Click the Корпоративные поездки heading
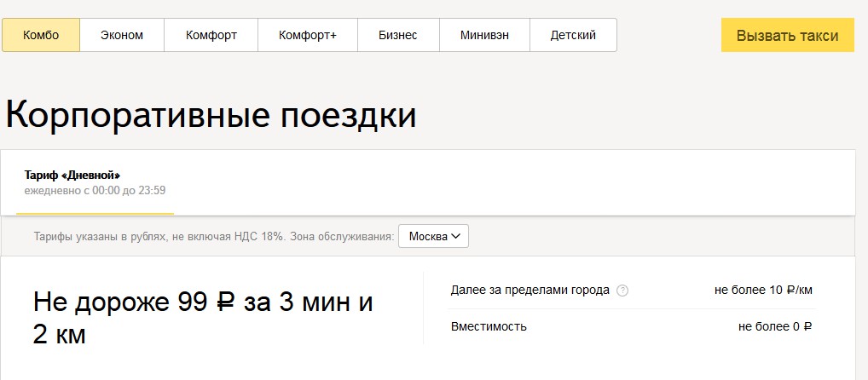Screen dimensions: 868x380 click(x=211, y=115)
